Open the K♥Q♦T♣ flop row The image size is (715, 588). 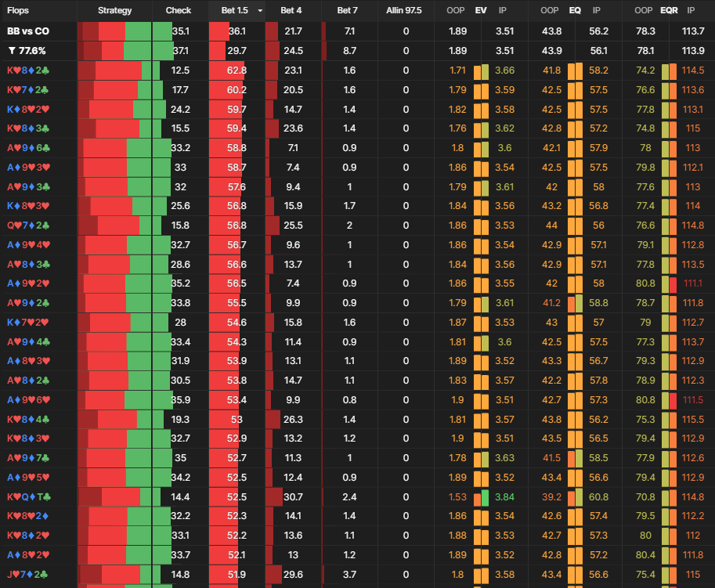30,496
